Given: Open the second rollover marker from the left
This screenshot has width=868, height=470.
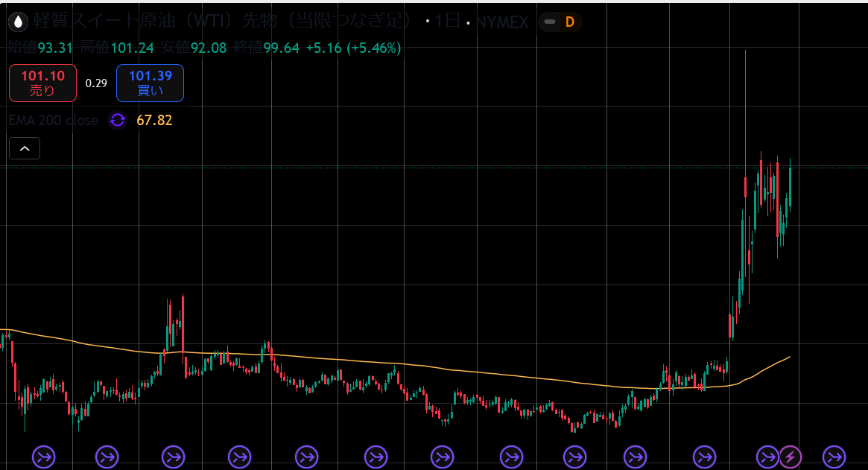Looking at the screenshot, I should 108,456.
